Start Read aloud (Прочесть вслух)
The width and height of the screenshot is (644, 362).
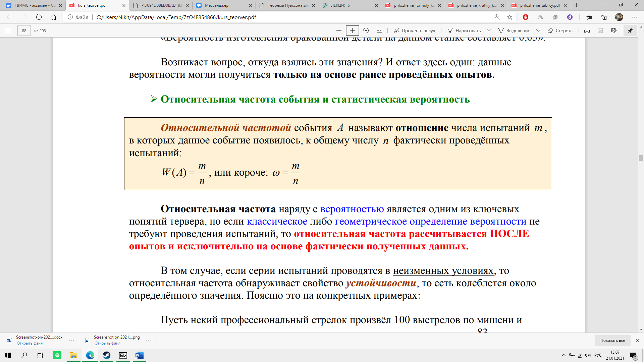414,31
